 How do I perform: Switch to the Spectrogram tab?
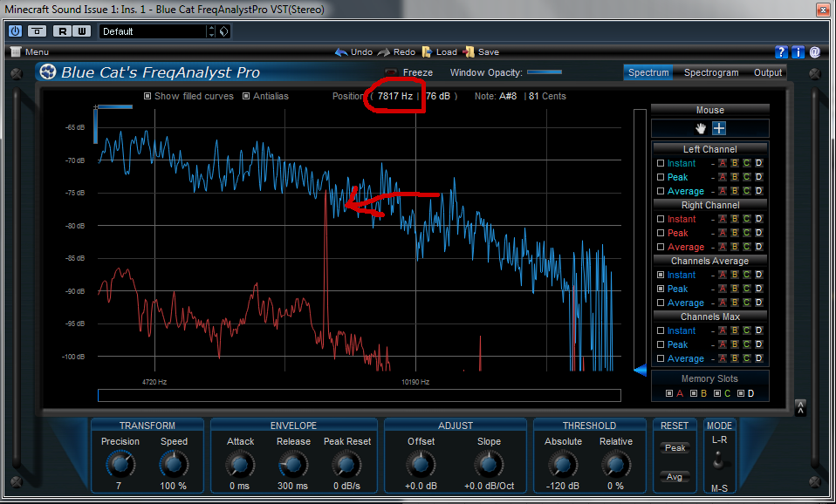pos(710,72)
